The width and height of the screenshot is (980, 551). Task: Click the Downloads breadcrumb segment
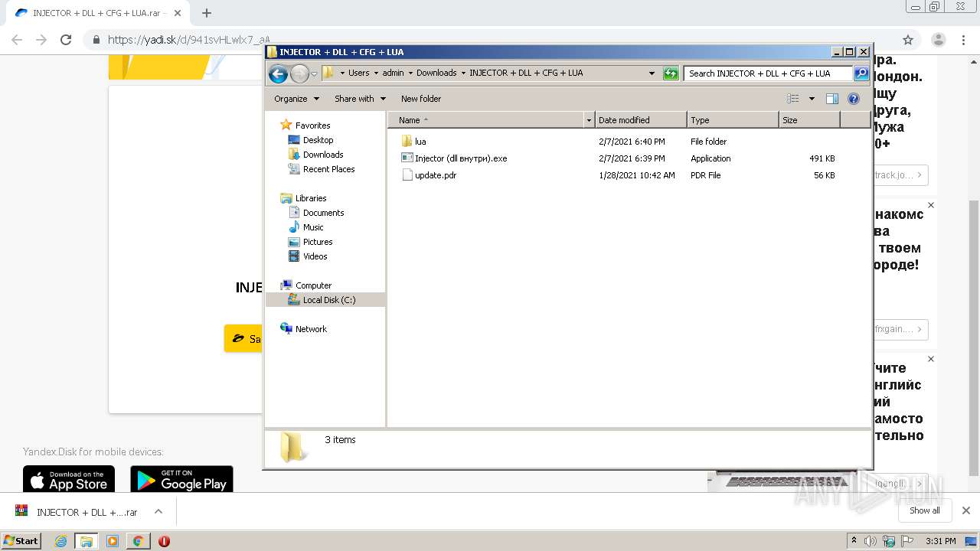pos(436,73)
